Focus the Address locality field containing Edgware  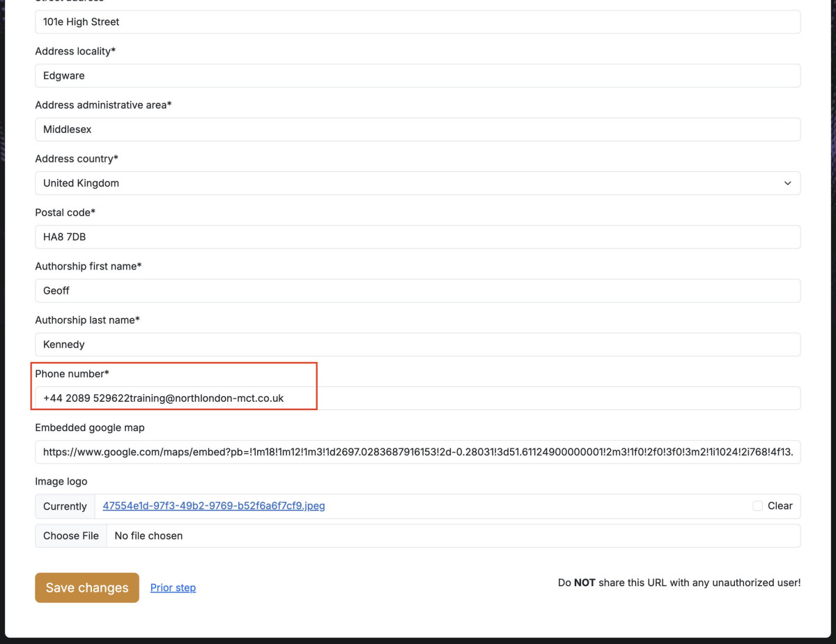[417, 76]
